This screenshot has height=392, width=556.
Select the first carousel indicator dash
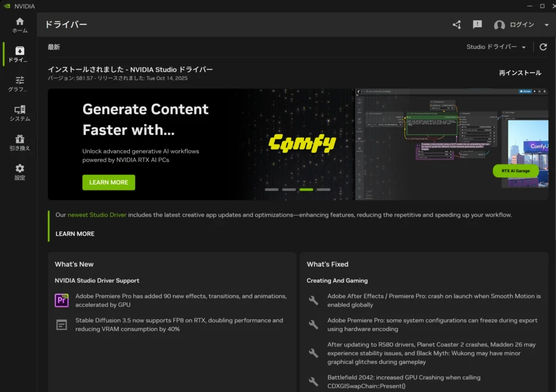(271, 189)
